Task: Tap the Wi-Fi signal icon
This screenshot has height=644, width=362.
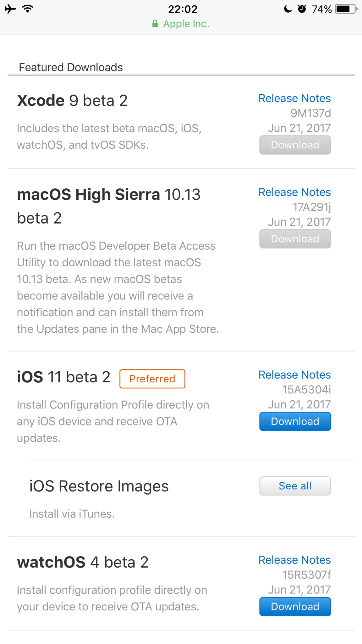Action: (28, 9)
